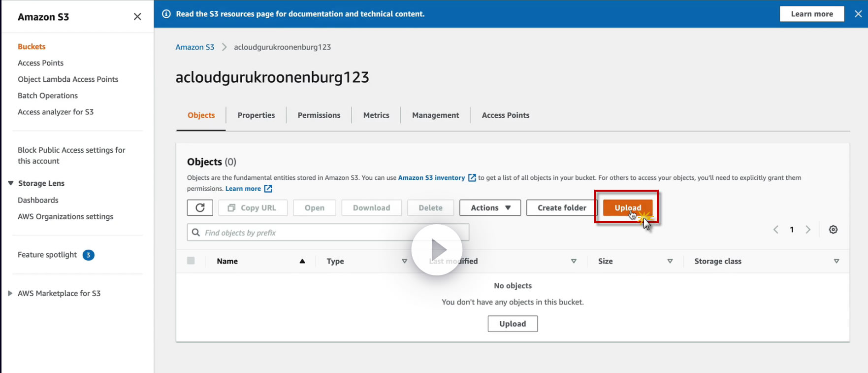The height and width of the screenshot is (373, 868).
Task: Open the Amazon S3 inventory link
Action: [431, 178]
